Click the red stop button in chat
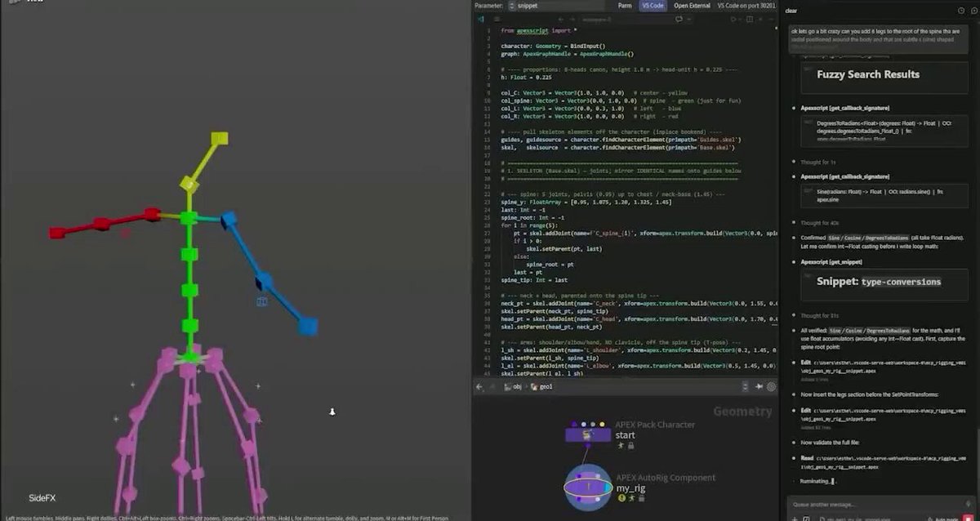Viewport: 980px width, 521px height. 968,518
